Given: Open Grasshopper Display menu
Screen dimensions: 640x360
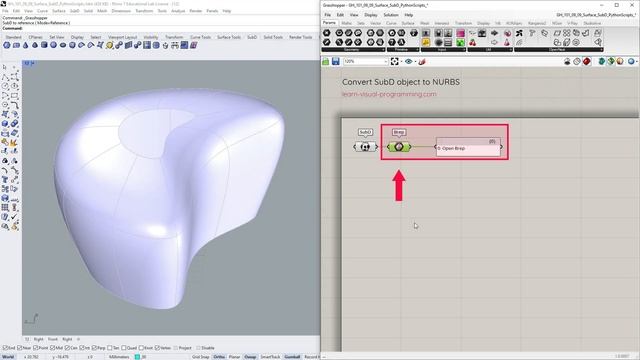Looking at the screenshot, I should tap(371, 15).
